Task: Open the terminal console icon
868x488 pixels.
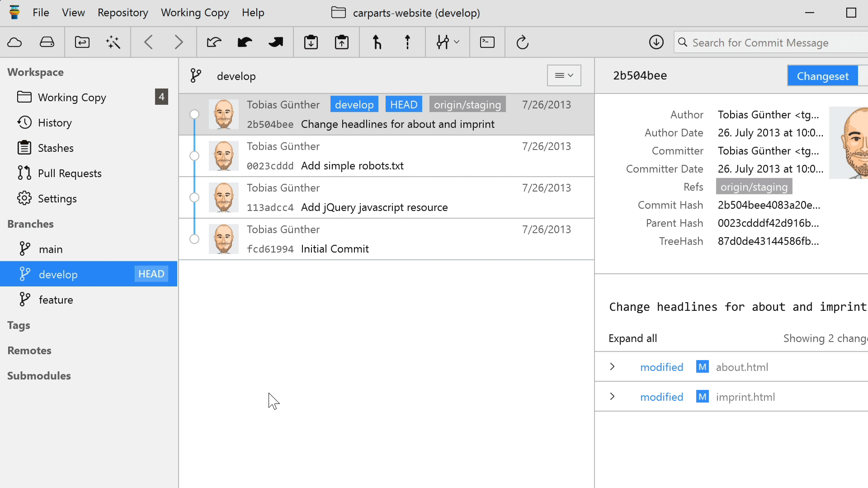Action: click(487, 42)
